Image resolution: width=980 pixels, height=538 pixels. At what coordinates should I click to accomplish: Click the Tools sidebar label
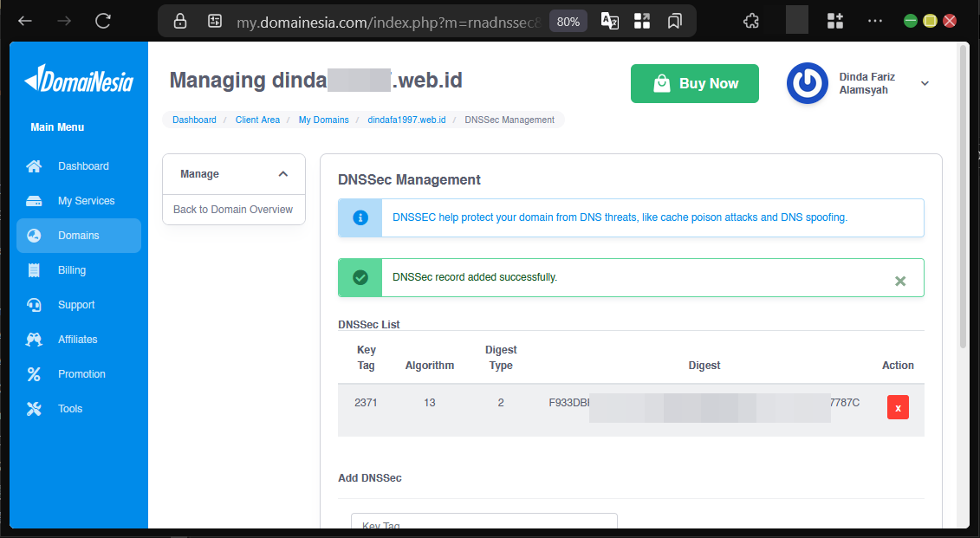tap(70, 409)
